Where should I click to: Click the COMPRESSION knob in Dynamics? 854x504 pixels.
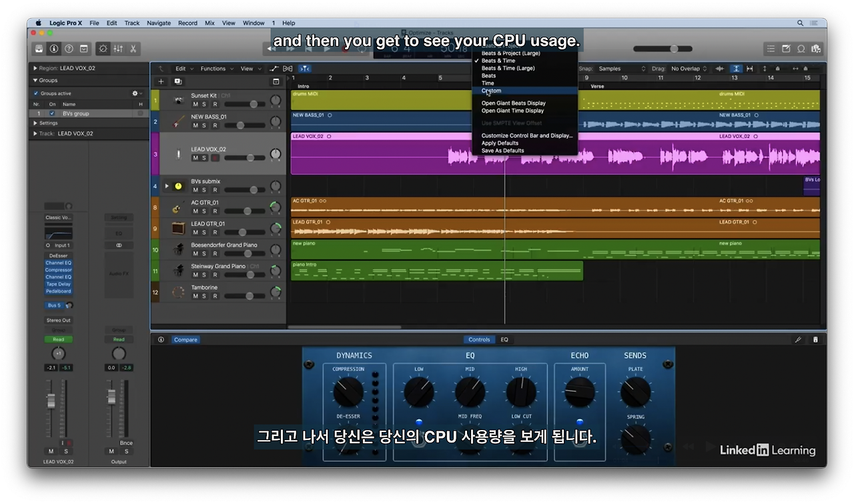pos(348,392)
